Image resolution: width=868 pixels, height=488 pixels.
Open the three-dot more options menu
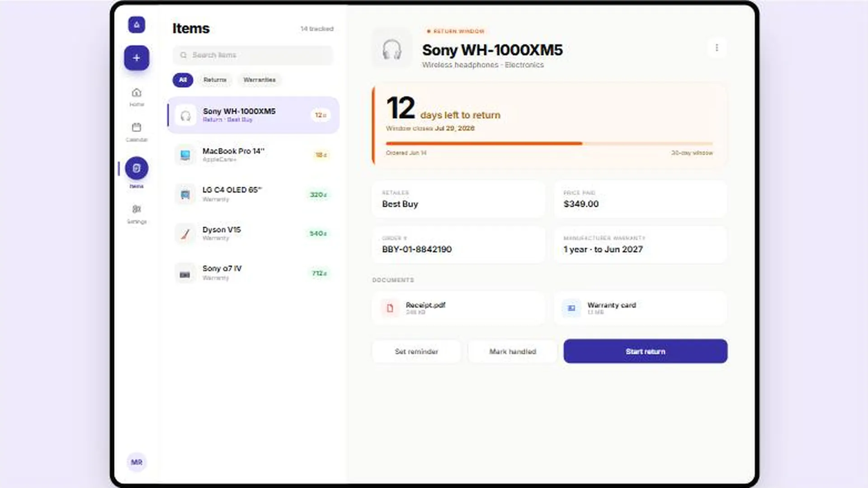pos(717,47)
